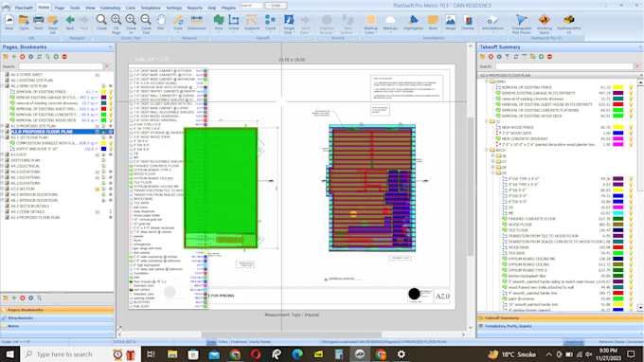Viewport: 644px width, 362px height.
Task: Click the Dimension measure tool
Action: (197, 22)
